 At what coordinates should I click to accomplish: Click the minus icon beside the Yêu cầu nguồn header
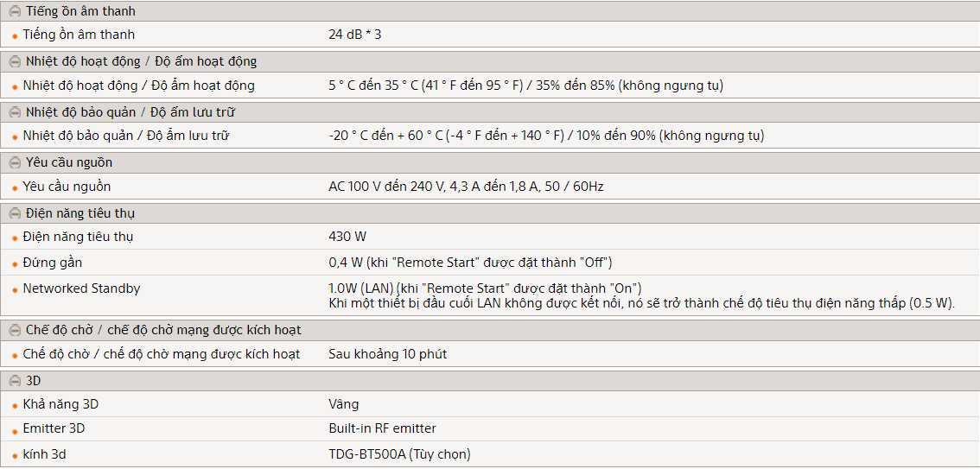(x=15, y=163)
